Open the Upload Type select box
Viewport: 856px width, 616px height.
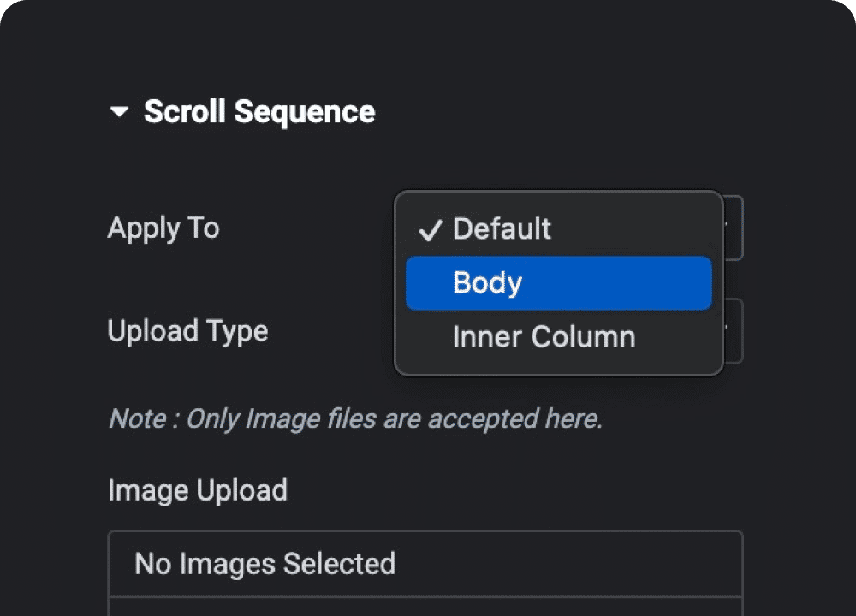coord(734,331)
